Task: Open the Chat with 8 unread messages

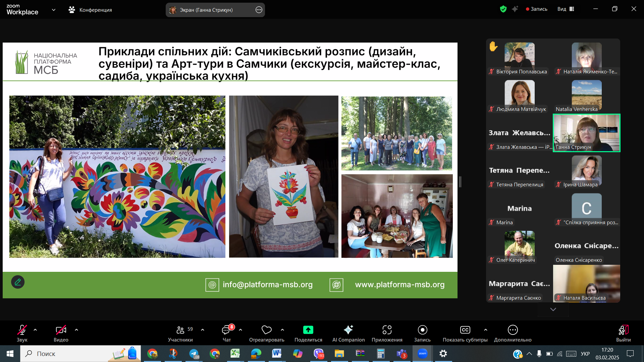Action: (226, 330)
